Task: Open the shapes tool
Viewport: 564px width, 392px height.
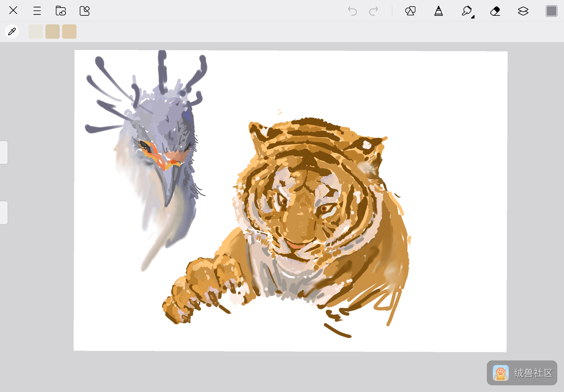Action: click(410, 11)
